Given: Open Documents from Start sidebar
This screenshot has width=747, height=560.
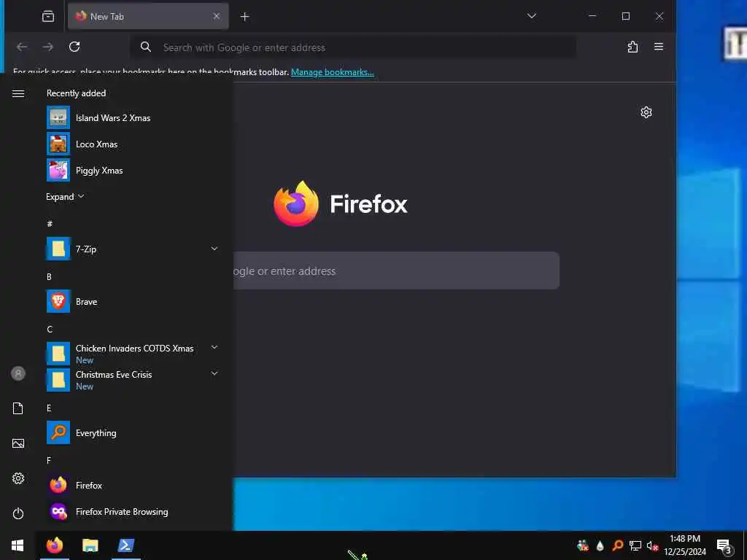Looking at the screenshot, I should 18,408.
